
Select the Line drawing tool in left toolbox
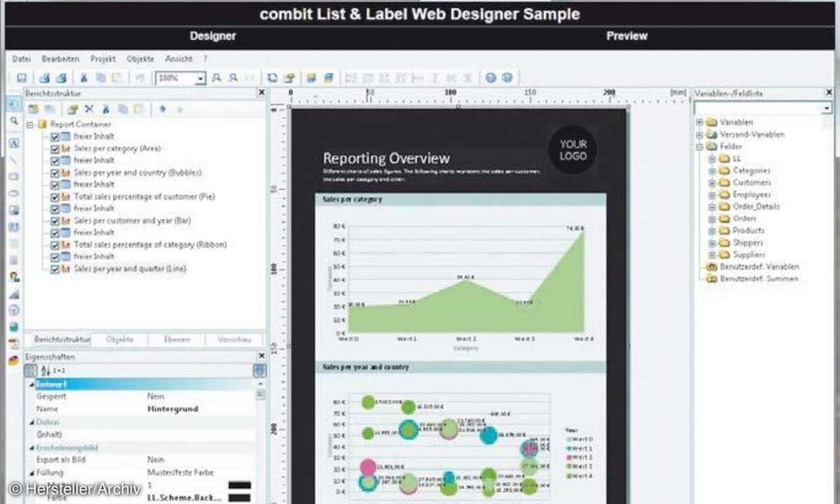click(14, 160)
